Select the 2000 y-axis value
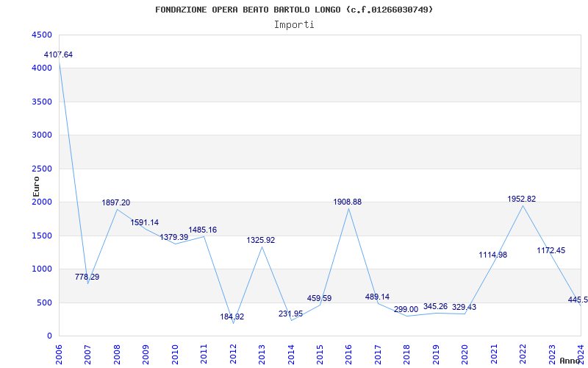The height and width of the screenshot is (368, 588). pos(40,202)
